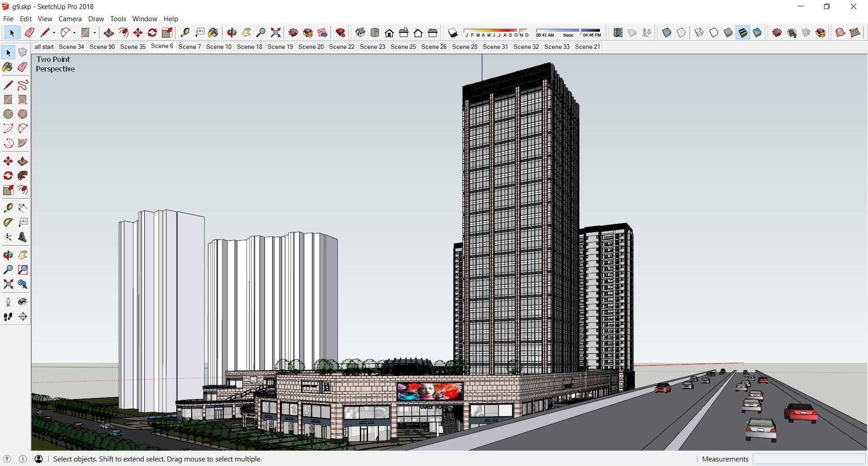The width and height of the screenshot is (868, 466).
Task: Select the Rotate tool in top toolbar
Action: (x=152, y=33)
